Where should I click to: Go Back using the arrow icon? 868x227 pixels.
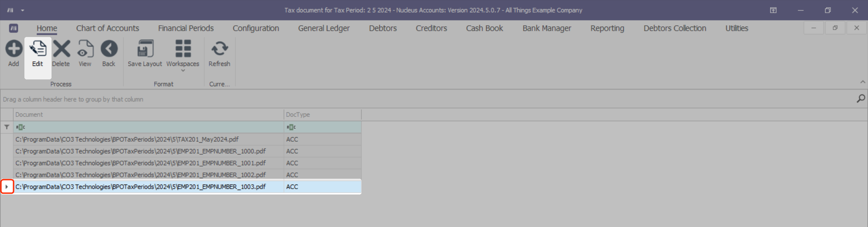click(x=109, y=49)
